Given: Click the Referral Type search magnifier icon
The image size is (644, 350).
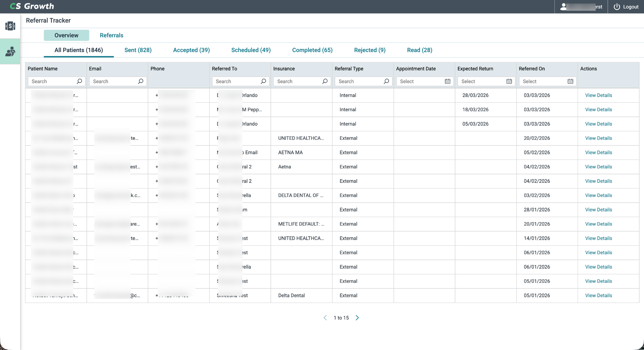Looking at the screenshot, I should pos(386,81).
